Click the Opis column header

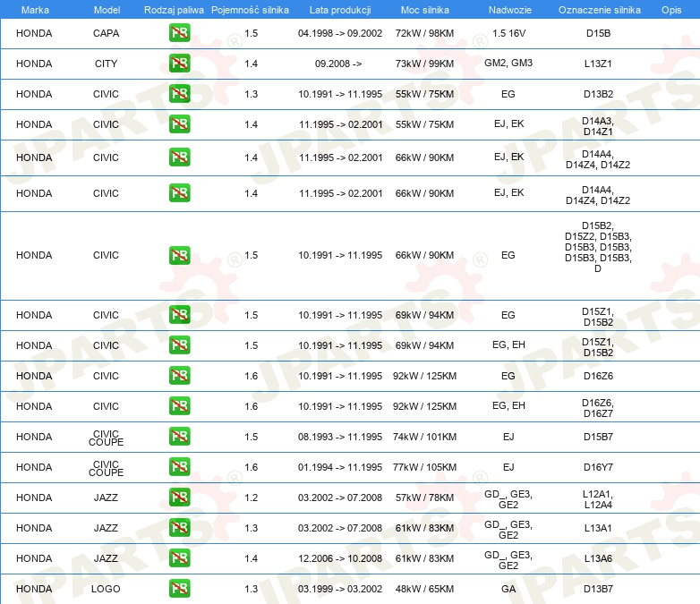click(671, 10)
